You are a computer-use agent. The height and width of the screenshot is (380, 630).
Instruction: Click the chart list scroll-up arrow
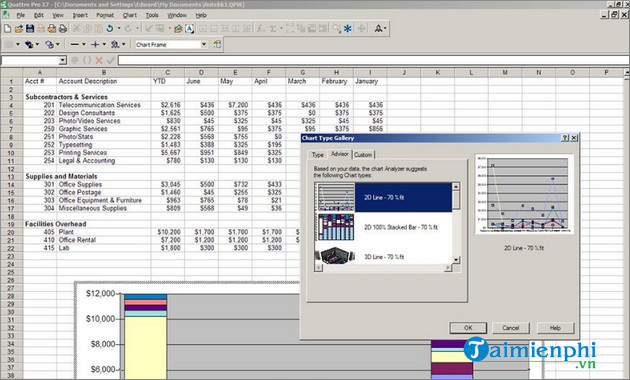point(456,186)
